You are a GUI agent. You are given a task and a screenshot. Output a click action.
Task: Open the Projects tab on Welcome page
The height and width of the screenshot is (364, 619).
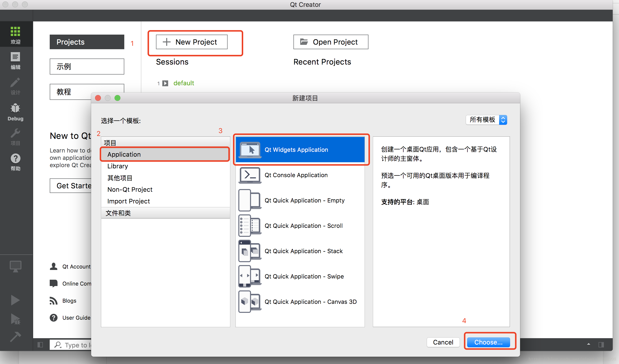pos(87,42)
